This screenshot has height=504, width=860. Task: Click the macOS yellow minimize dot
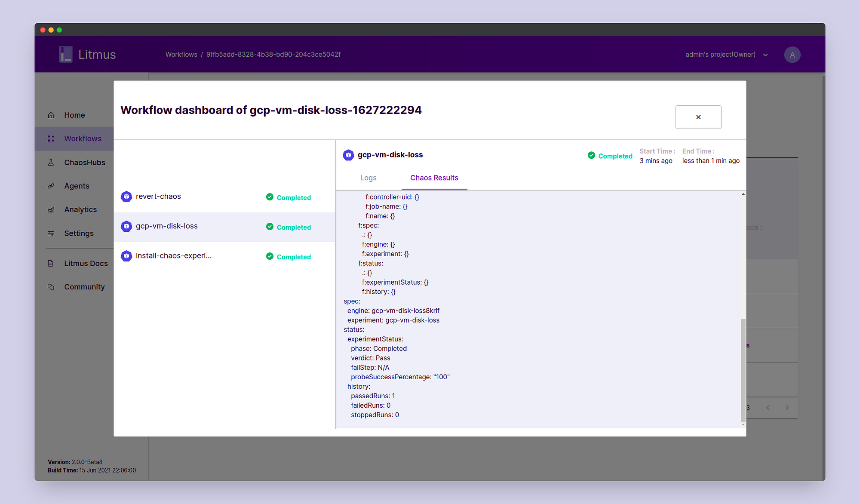[51, 30]
